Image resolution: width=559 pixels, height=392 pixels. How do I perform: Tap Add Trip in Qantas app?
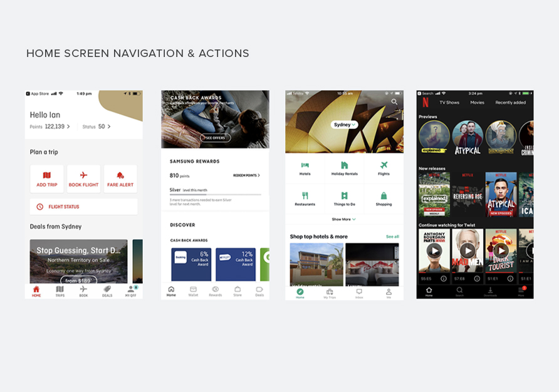click(47, 179)
